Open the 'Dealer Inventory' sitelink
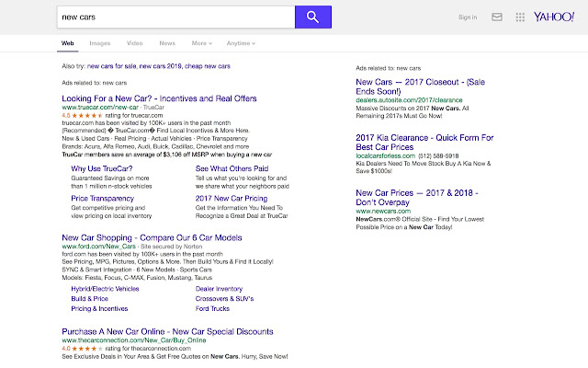Screen dimensions: 588x368 219,289
